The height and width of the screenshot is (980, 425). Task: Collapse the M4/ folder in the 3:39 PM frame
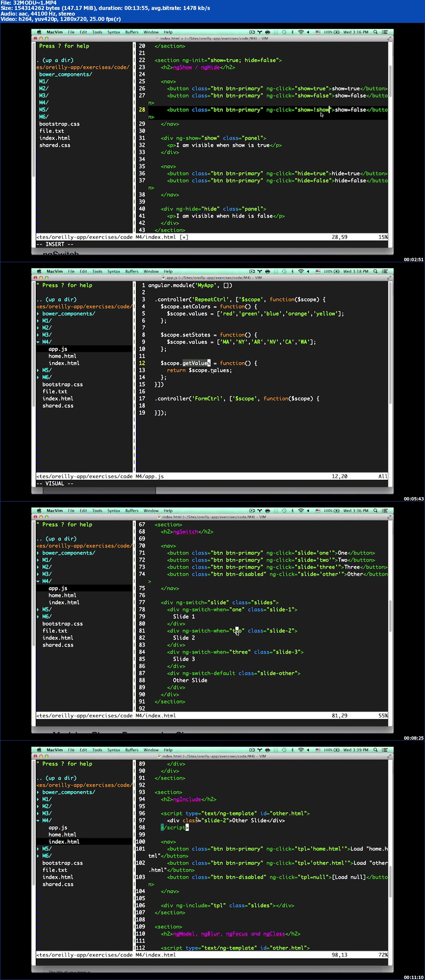[x=38, y=821]
